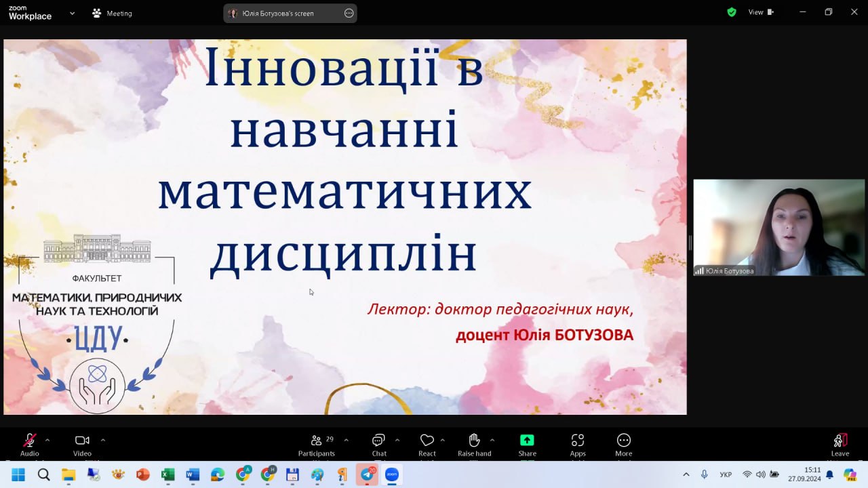Screen dimensions: 868x488
Task: Expand the Zoom Workplace dropdown arrow
Action: 72,13
